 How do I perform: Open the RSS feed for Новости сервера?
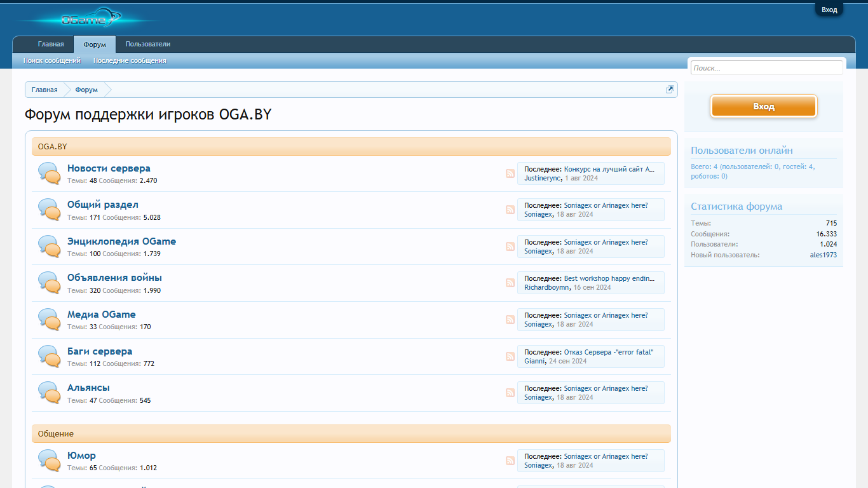(510, 173)
